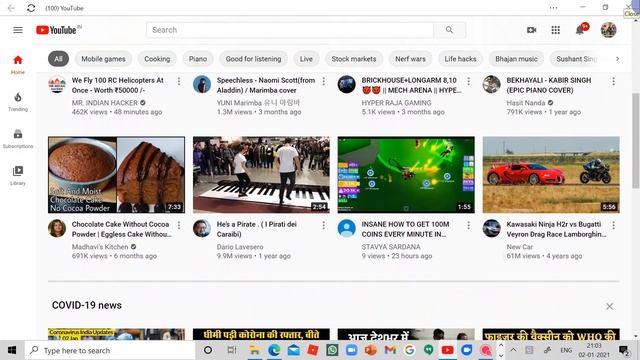Open We Fly 100 RC Helicopters title
Screen dimensions: 640x360
click(118, 85)
